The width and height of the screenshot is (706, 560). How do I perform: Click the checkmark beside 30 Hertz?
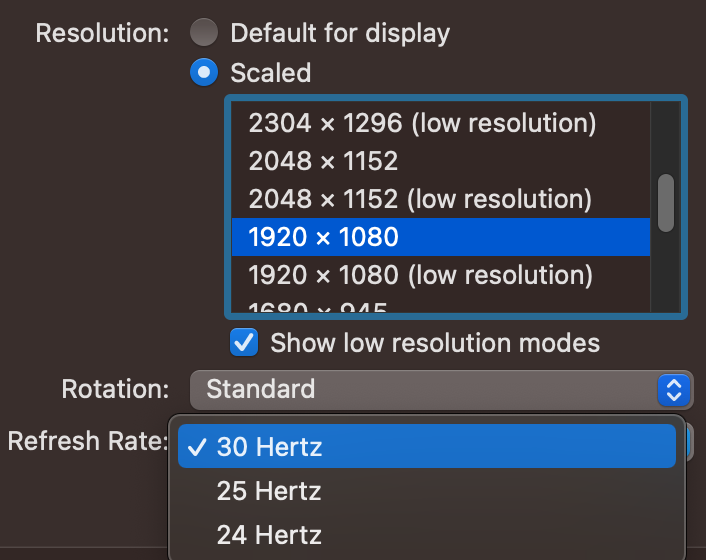click(x=197, y=446)
